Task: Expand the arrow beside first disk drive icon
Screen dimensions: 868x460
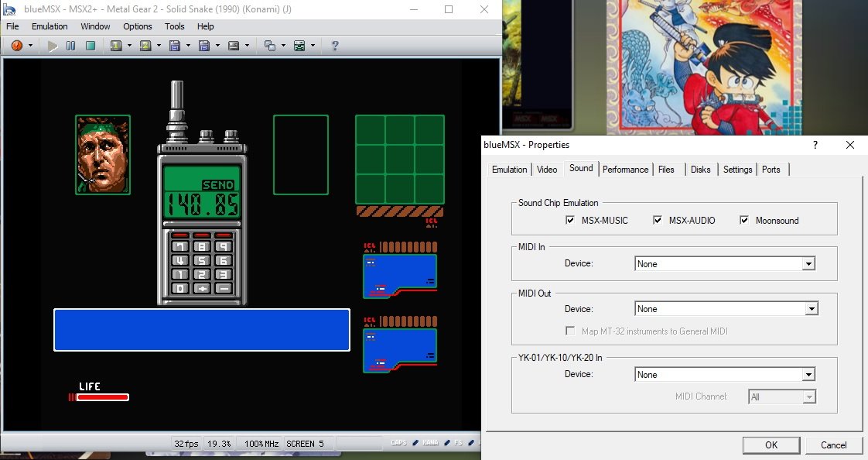Action: [188, 46]
